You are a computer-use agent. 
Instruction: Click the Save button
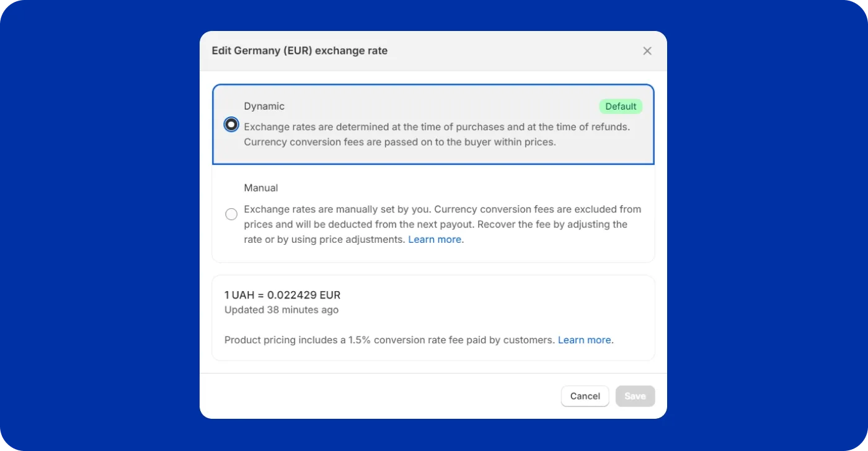[x=635, y=396]
